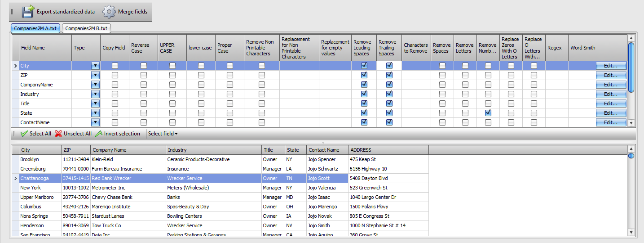Image resolution: width=644 pixels, height=243 pixels.
Task: Select the Companies2M A.txt tab
Action: [35, 28]
